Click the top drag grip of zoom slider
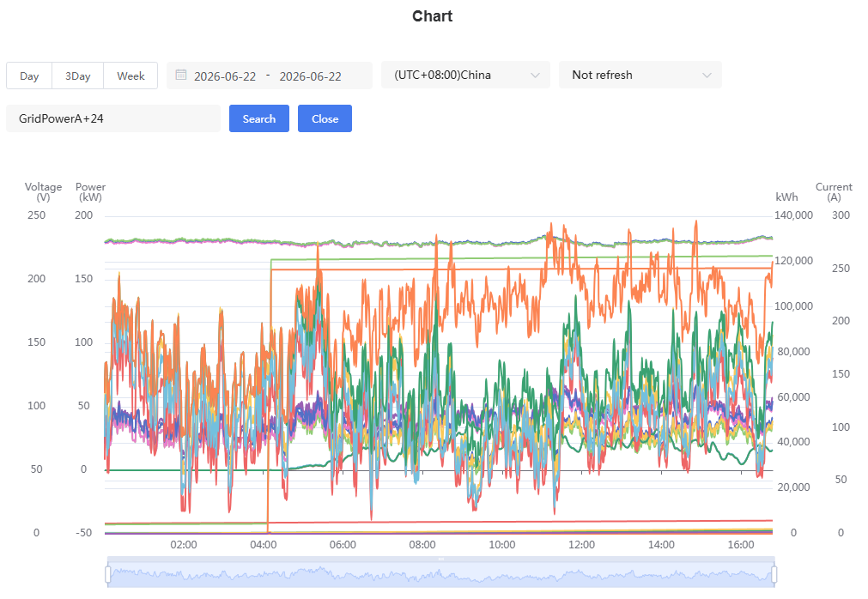868x599 pixels. (441, 560)
